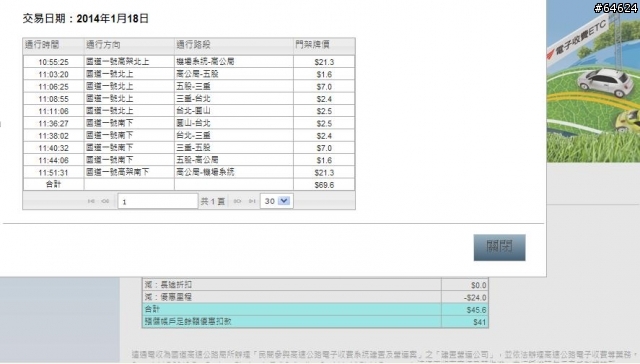Go to next page pager icon

coord(237,201)
